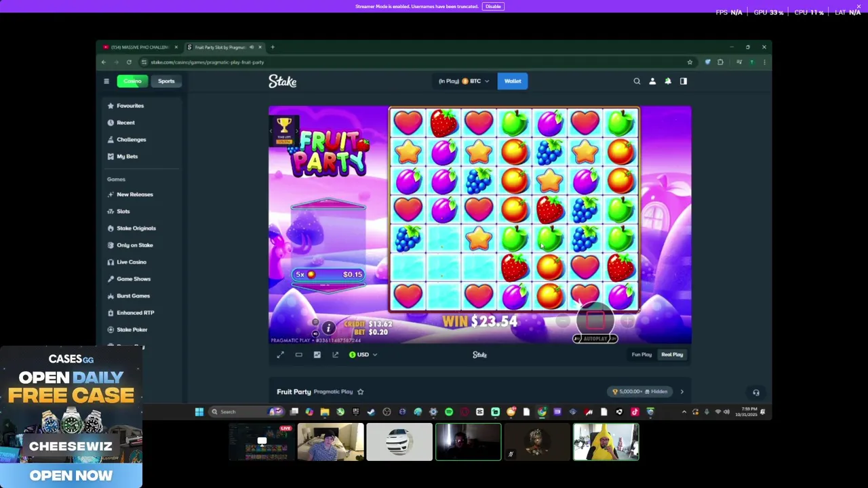868x488 pixels.
Task: Click the slot tournament trophy icon
Action: pyautogui.click(x=284, y=126)
